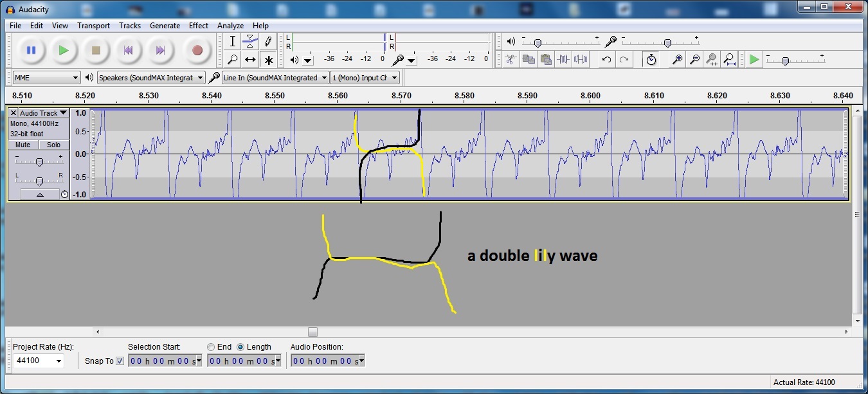Toggle the Snap To checkbox
This screenshot has height=394, width=868.
(x=120, y=361)
